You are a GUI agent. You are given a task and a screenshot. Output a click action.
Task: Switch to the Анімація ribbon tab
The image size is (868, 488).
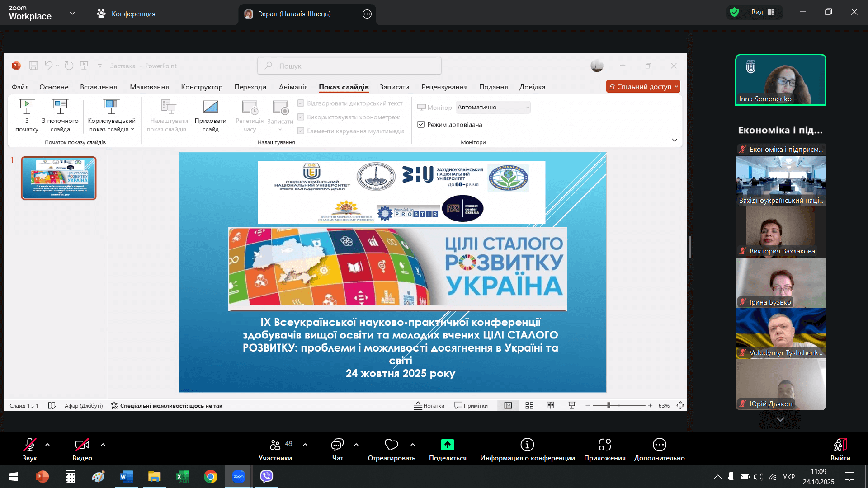click(x=292, y=87)
